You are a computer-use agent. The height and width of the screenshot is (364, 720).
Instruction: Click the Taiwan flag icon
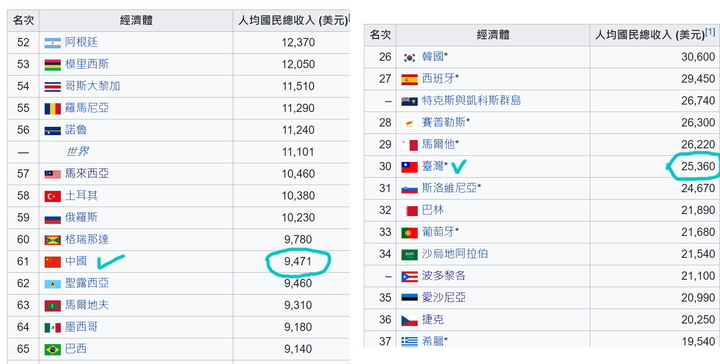pyautogui.click(x=410, y=167)
